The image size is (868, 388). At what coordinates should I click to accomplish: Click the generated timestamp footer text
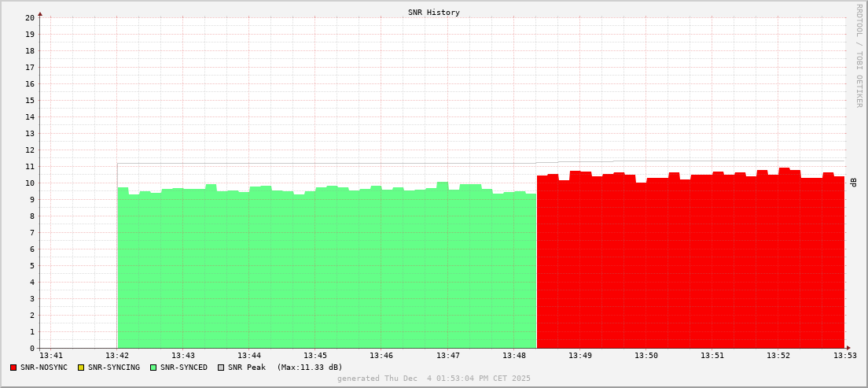434,379
